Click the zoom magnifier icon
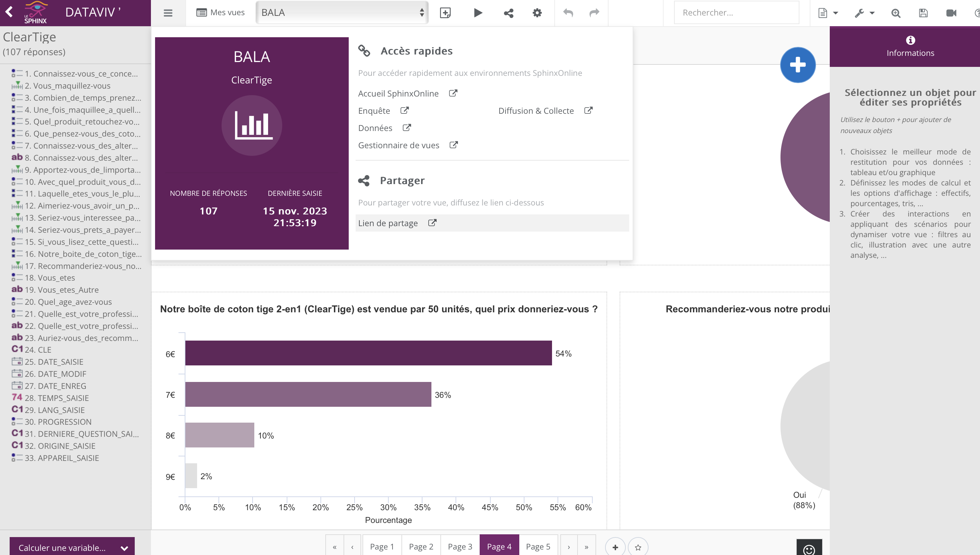 (896, 13)
